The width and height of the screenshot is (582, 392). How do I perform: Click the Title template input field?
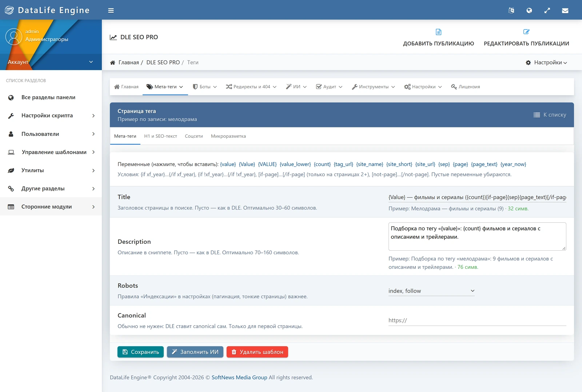477,197
